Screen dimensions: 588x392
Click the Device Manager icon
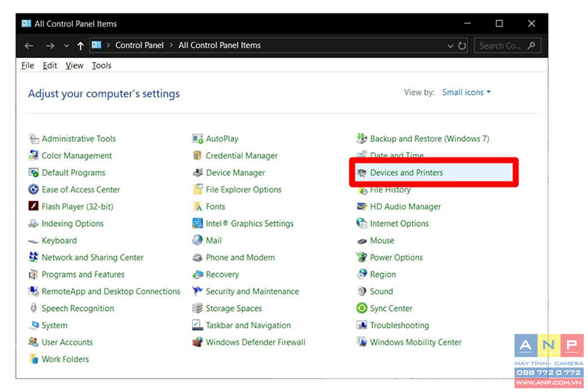pyautogui.click(x=197, y=172)
